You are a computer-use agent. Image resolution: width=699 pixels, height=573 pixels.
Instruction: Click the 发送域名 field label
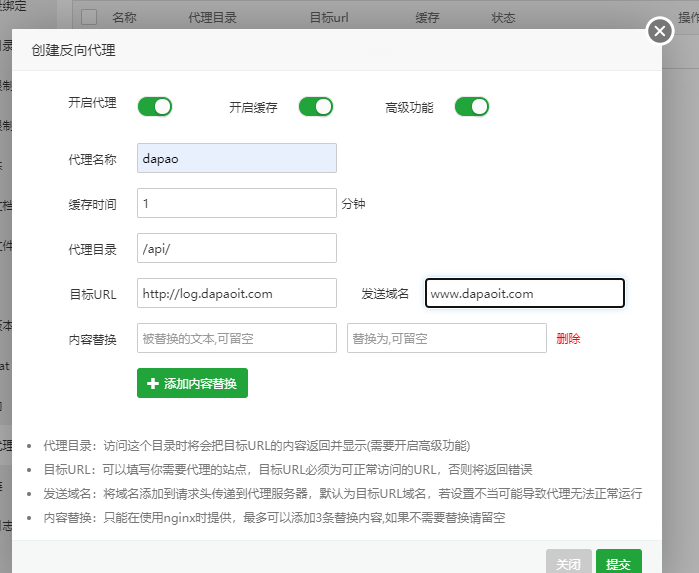[385, 294]
